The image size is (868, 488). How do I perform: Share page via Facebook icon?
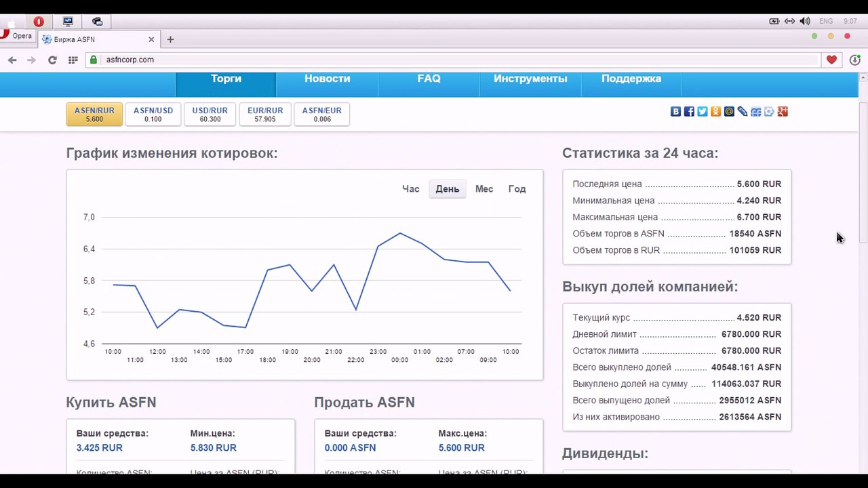pyautogui.click(x=689, y=112)
